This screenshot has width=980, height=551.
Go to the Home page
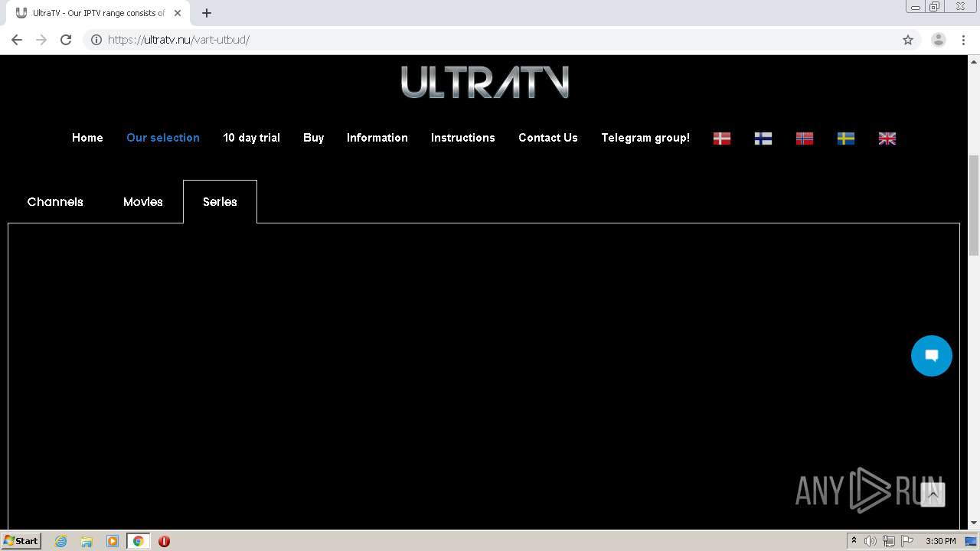pos(87,138)
